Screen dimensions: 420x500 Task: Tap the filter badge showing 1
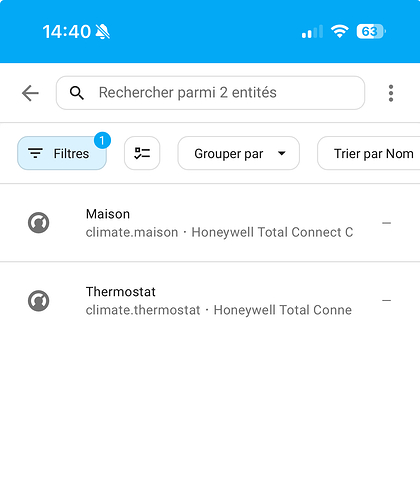(x=102, y=140)
